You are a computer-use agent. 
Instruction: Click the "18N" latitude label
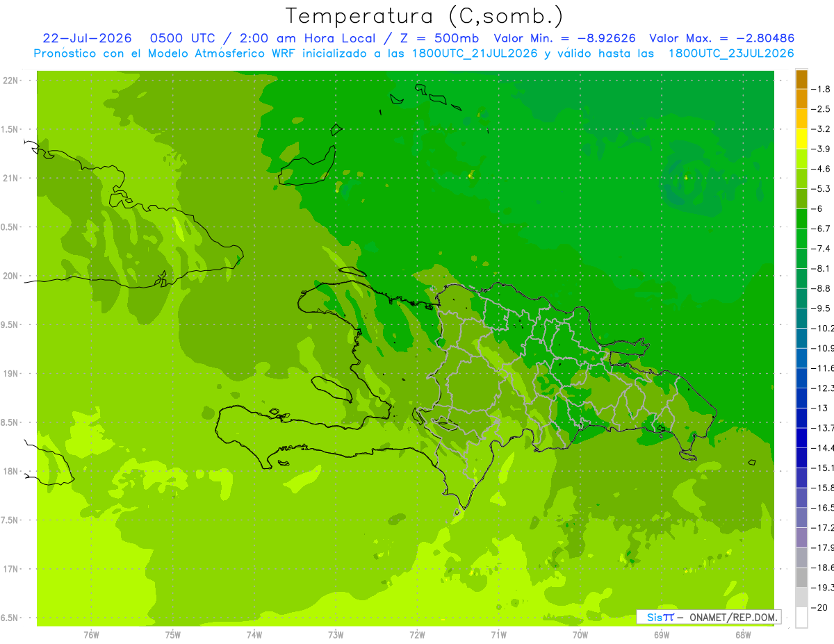point(10,471)
